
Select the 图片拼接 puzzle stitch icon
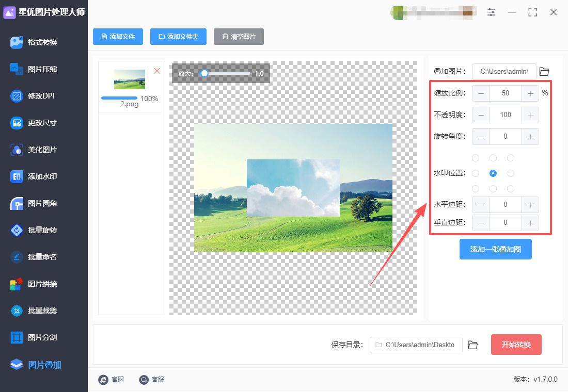coord(17,284)
